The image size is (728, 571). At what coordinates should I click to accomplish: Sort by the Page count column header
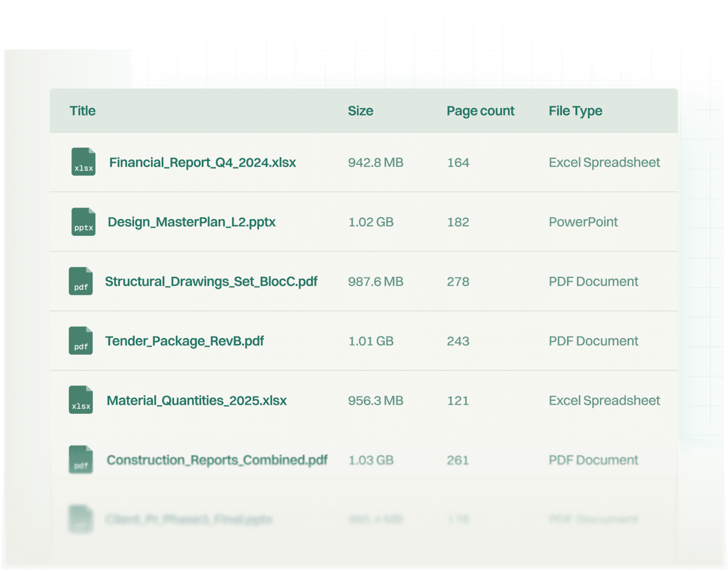click(480, 110)
